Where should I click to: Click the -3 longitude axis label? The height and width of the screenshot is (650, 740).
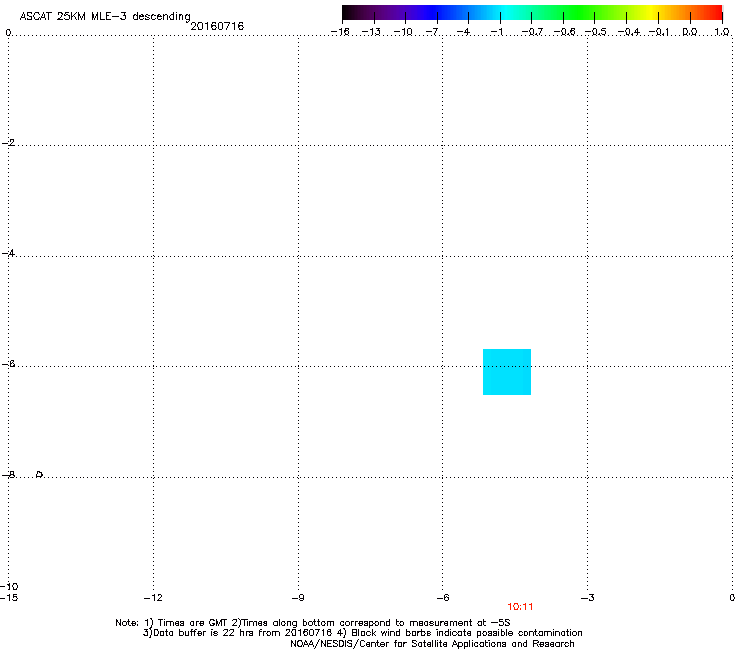(588, 598)
